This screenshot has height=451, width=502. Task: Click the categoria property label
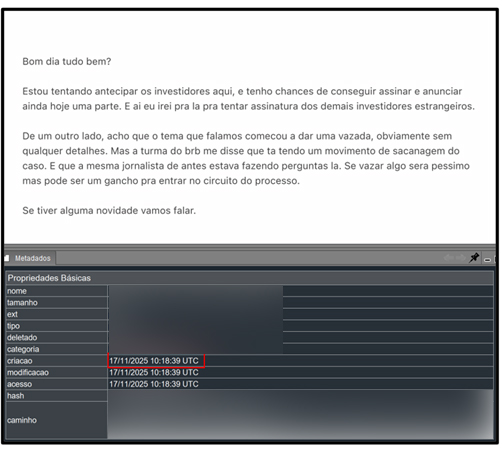(x=23, y=349)
